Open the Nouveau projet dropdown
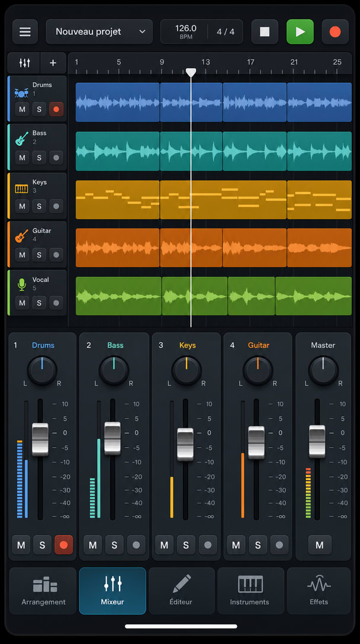This screenshot has height=644, width=360. 99,31
